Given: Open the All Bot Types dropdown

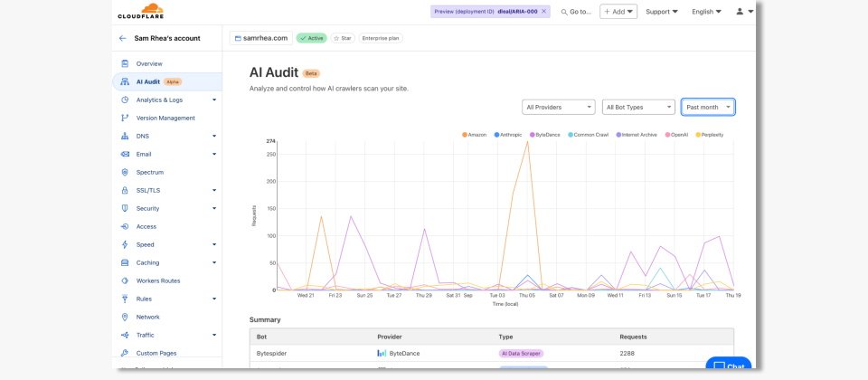Looking at the screenshot, I should tap(638, 107).
